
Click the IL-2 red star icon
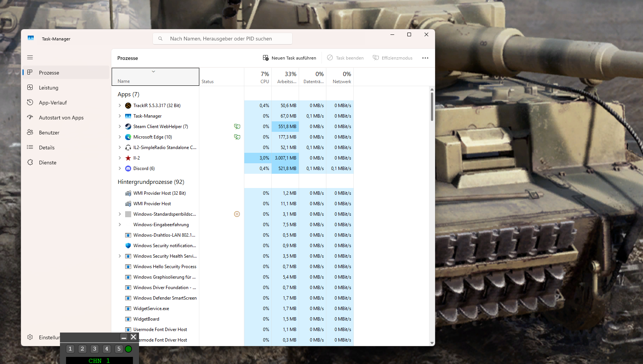(128, 158)
